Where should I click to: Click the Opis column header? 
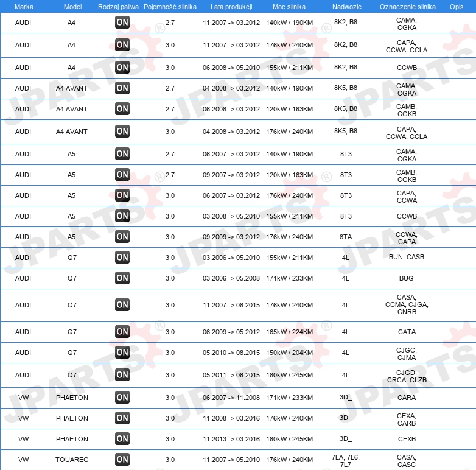[x=457, y=7]
